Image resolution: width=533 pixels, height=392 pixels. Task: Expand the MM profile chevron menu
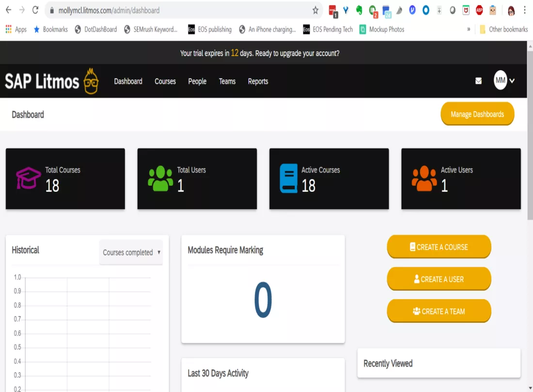[x=512, y=81]
